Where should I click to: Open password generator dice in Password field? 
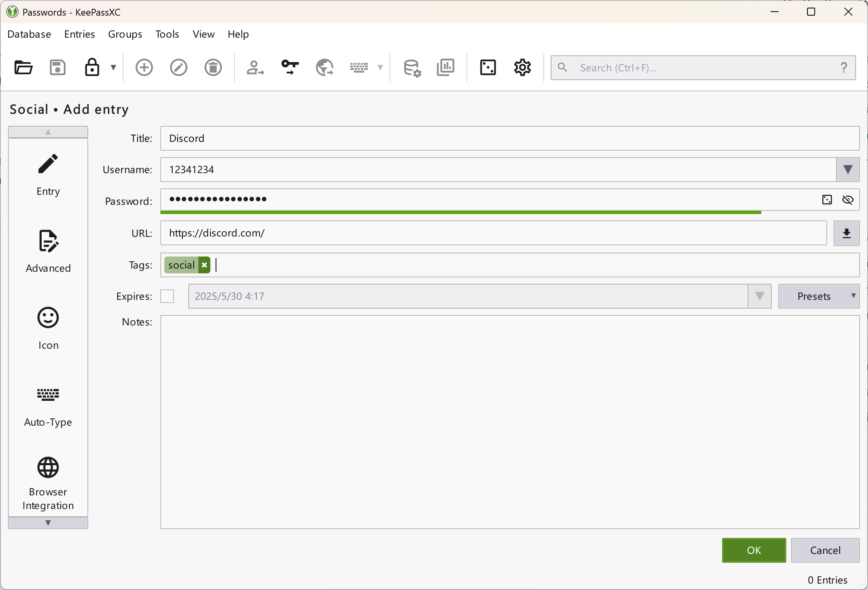(x=827, y=200)
